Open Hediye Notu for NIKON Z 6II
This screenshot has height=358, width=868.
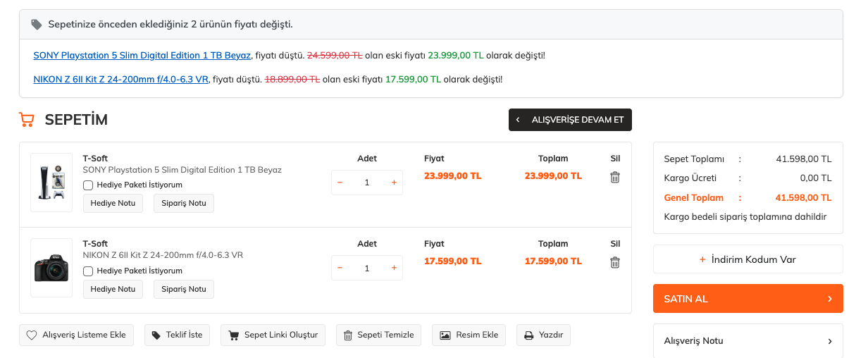(113, 289)
